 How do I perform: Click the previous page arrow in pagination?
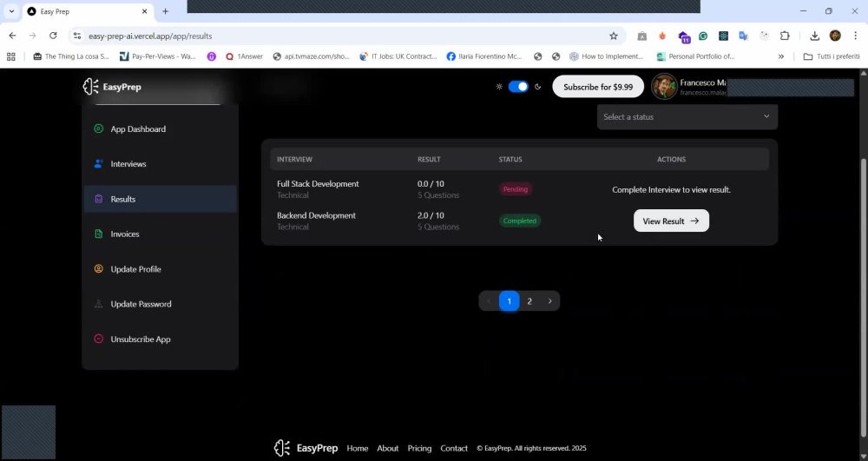point(489,301)
